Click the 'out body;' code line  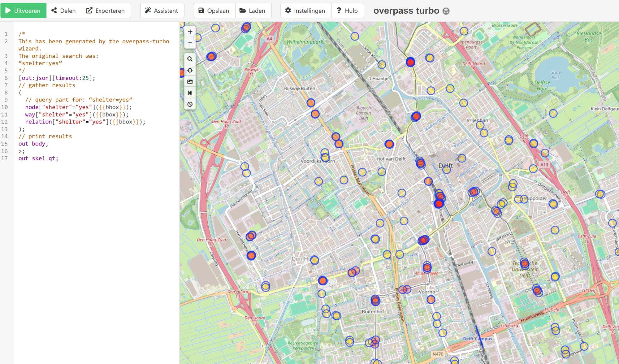(33, 144)
